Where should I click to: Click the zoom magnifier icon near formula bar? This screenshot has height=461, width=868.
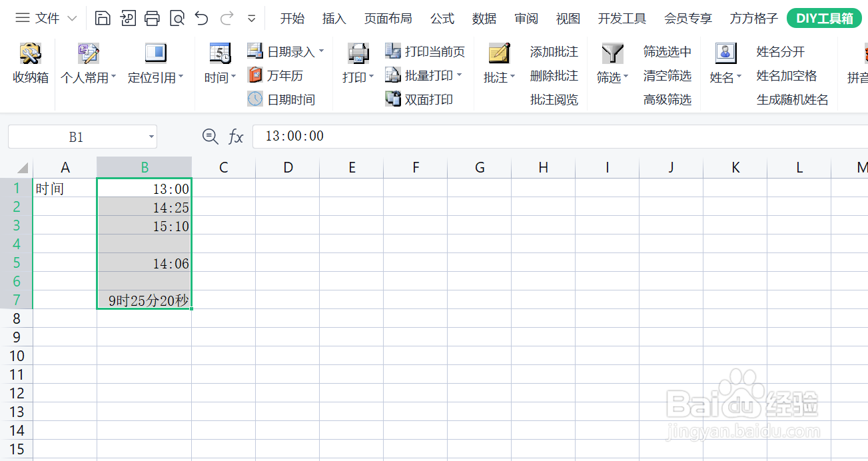[211, 137]
